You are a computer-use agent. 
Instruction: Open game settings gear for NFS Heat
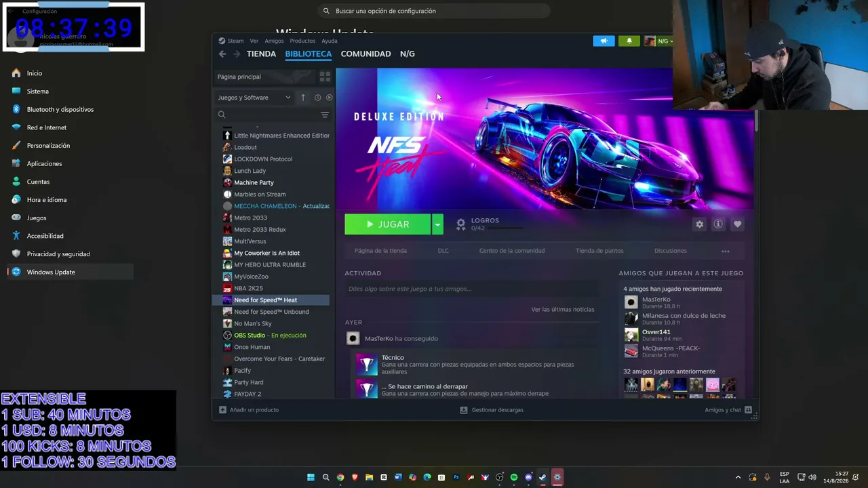(x=699, y=224)
